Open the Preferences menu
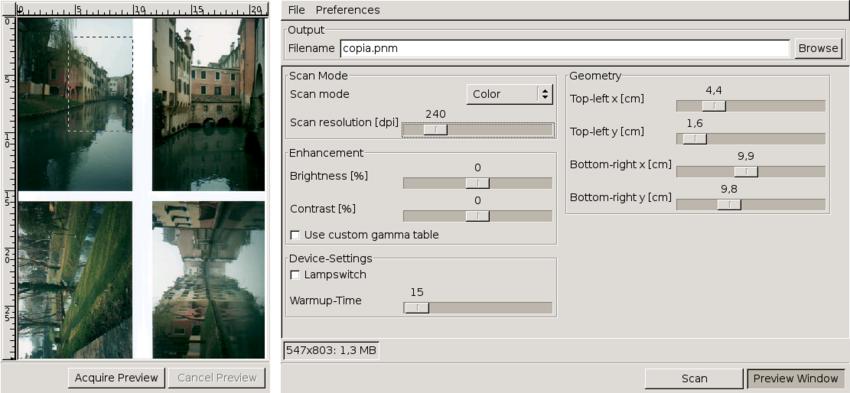The width and height of the screenshot is (850, 393). point(347,10)
